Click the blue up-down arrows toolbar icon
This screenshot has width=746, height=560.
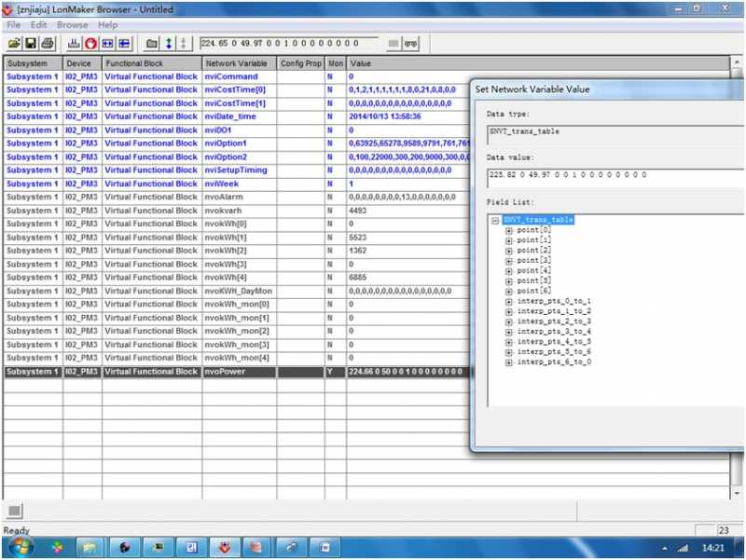[169, 44]
